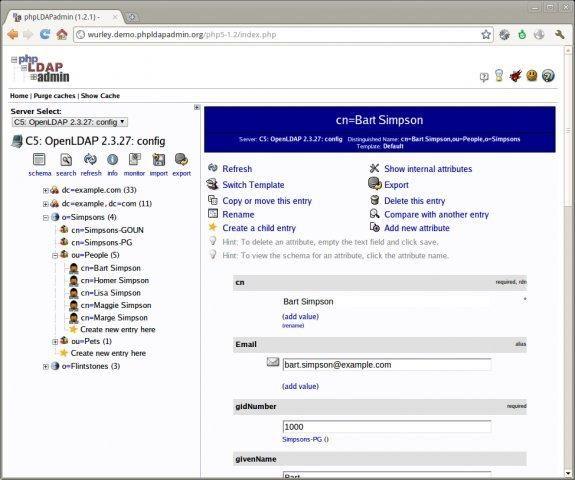The image size is (575, 480).
Task: Open the Home menu link
Action: (x=19, y=96)
